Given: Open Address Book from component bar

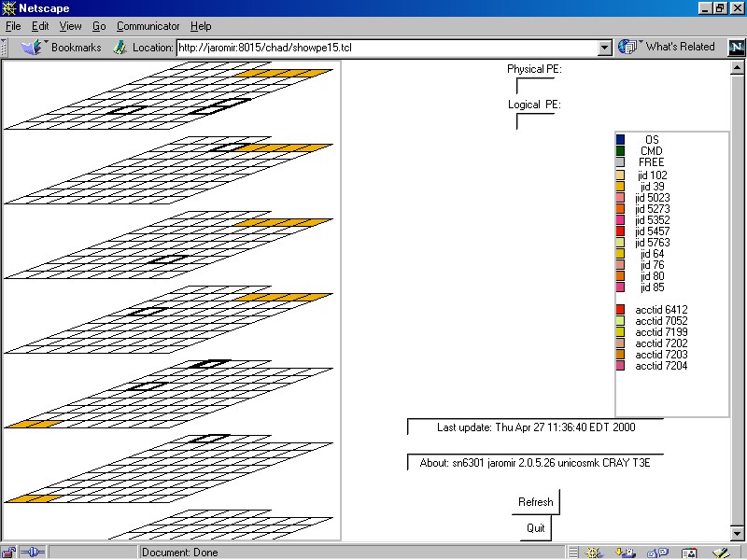Looking at the screenshot, I should (x=689, y=553).
